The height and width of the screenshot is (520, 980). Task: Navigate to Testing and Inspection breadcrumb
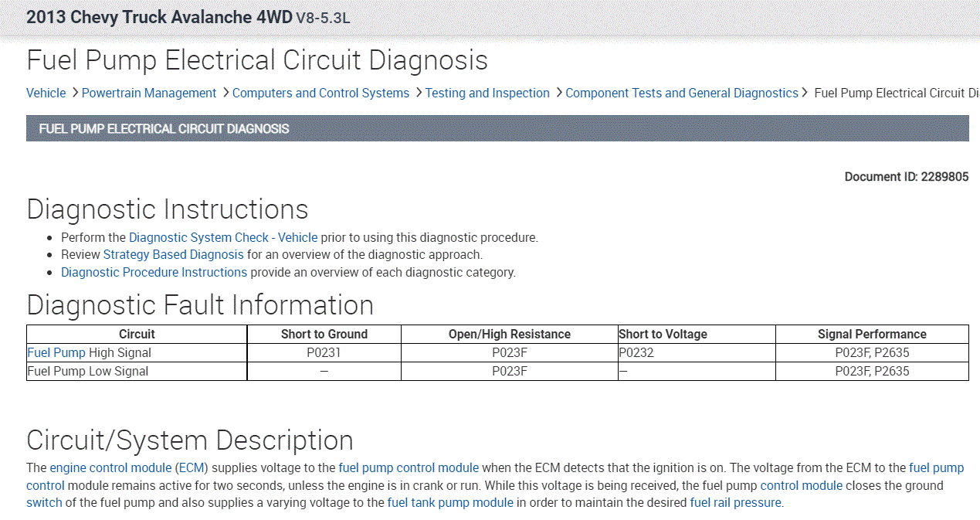(487, 93)
